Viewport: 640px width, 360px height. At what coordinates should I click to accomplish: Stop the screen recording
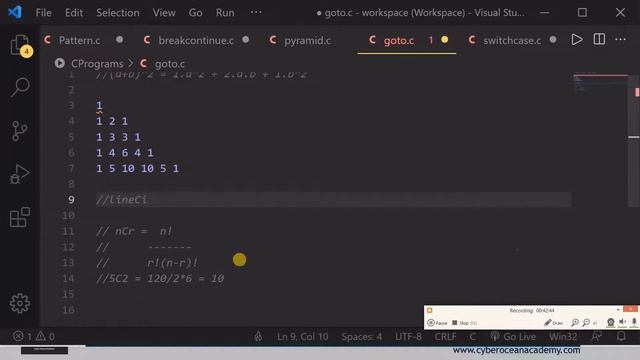(x=464, y=323)
